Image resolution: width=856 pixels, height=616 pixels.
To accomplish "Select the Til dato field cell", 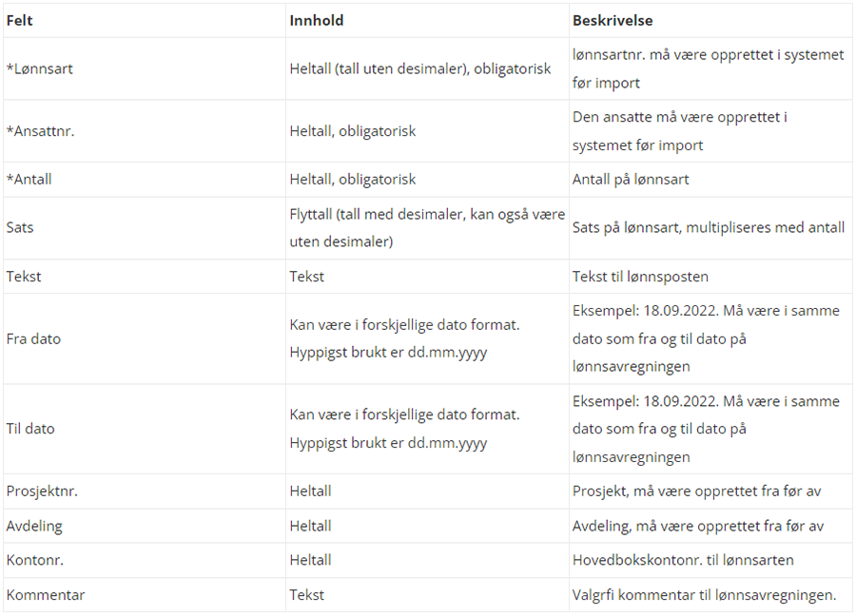I will tap(30, 428).
